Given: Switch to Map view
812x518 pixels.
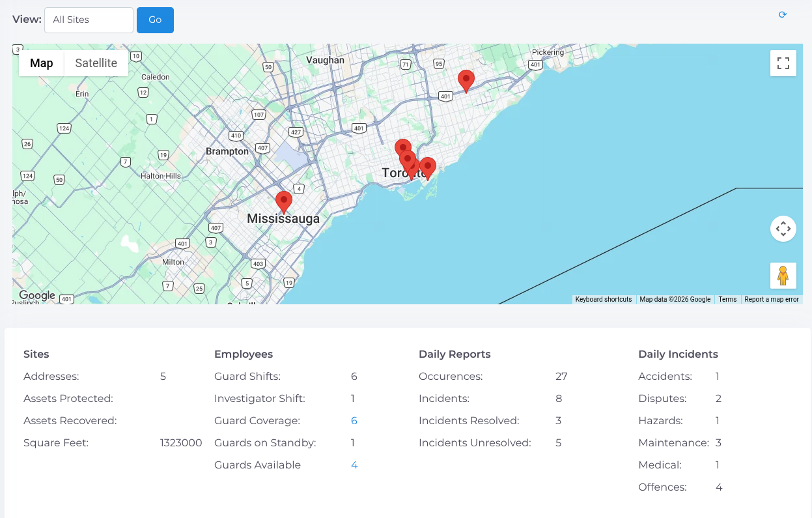Looking at the screenshot, I should coord(42,63).
